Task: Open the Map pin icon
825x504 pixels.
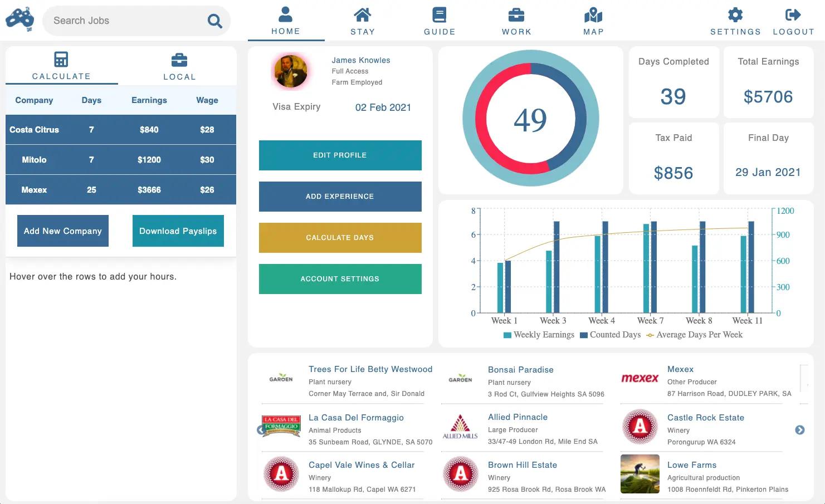Action: [x=593, y=14]
